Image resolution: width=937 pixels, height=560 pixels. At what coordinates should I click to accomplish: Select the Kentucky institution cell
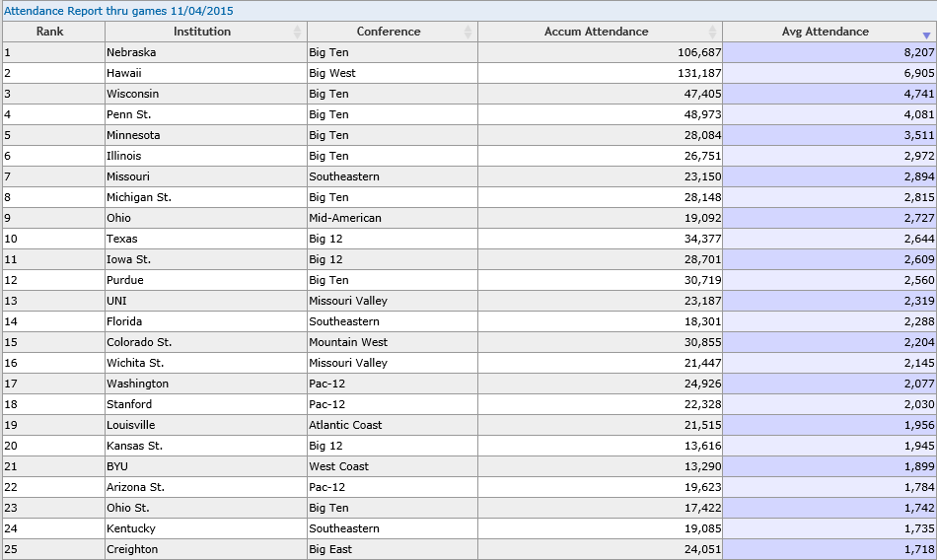pos(206,528)
